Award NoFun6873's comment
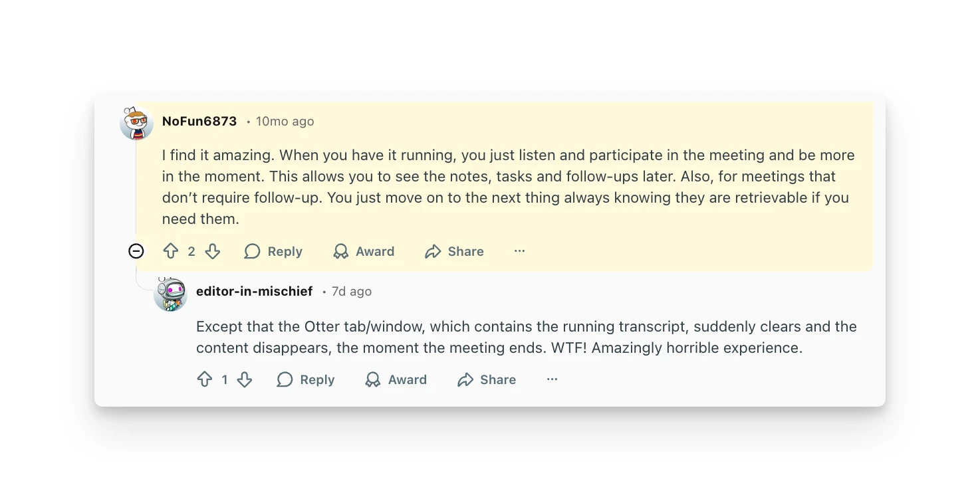The image size is (980, 501). tap(364, 251)
